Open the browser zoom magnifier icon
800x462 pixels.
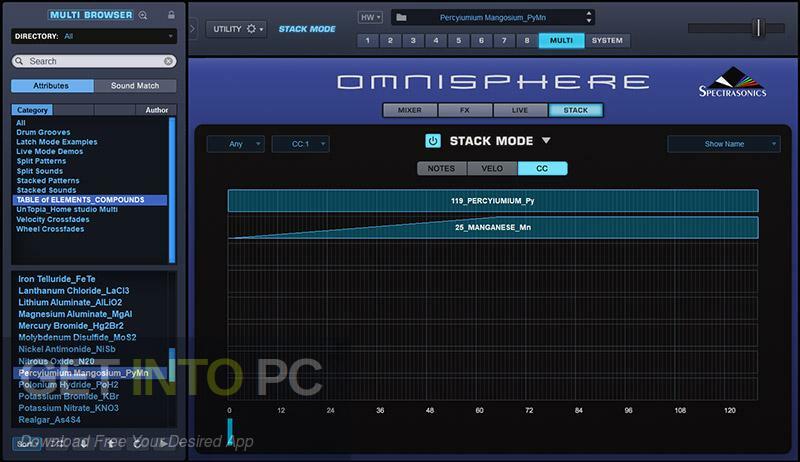click(x=143, y=15)
